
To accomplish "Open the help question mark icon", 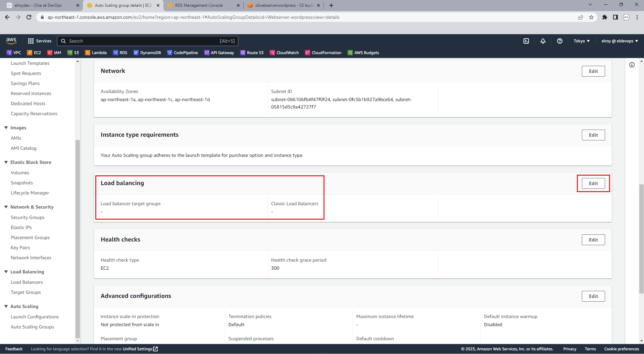I will point(559,41).
